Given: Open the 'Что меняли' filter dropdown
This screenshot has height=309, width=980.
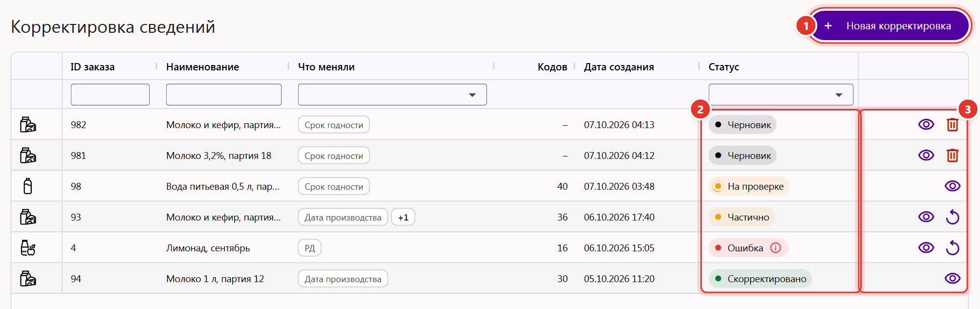Looking at the screenshot, I should [x=392, y=94].
